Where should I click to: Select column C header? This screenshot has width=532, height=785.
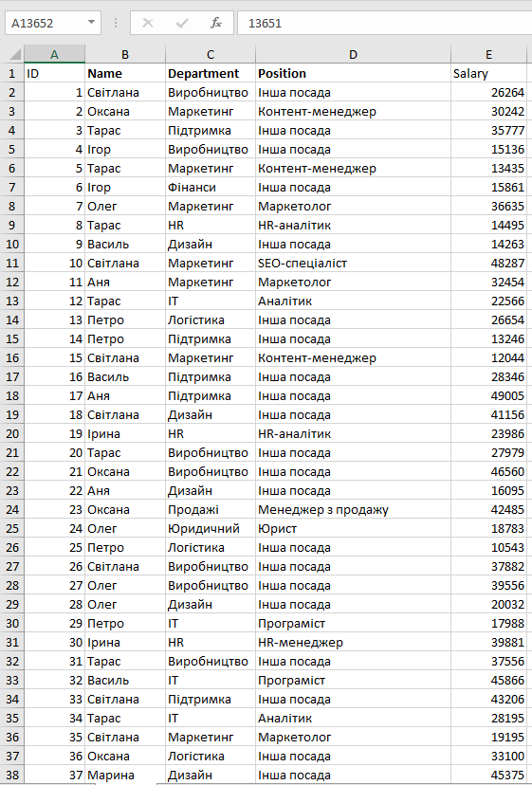click(211, 54)
